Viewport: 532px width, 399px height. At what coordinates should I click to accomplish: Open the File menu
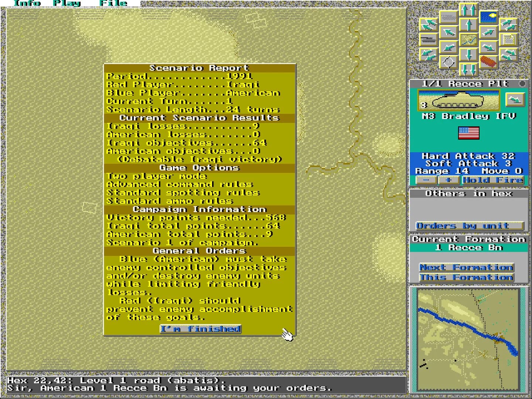point(113,3)
